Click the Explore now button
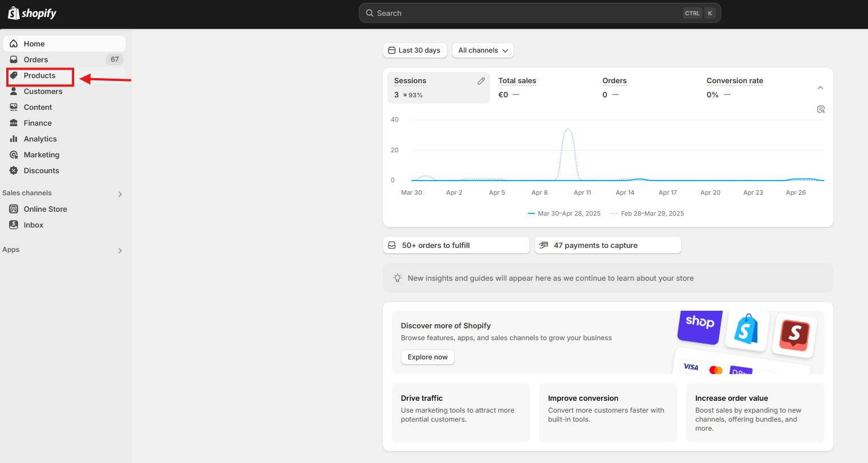This screenshot has height=463, width=868. click(x=427, y=357)
